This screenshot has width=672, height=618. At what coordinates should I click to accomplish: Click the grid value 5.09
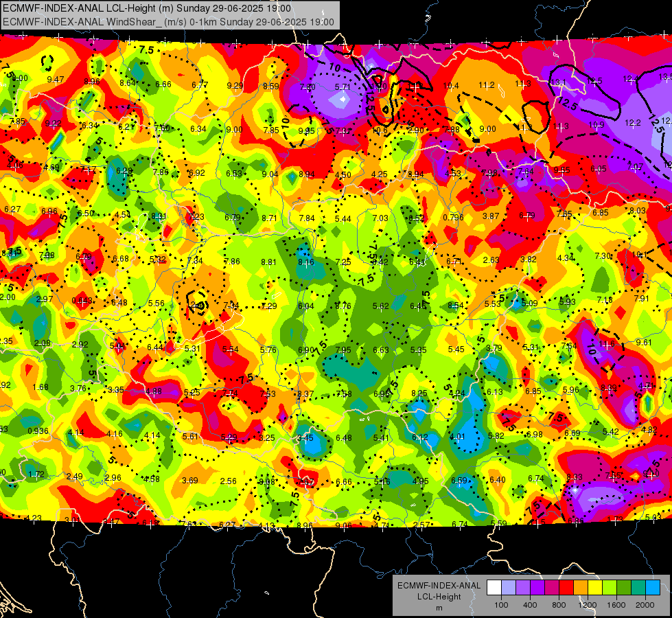tap(530, 304)
